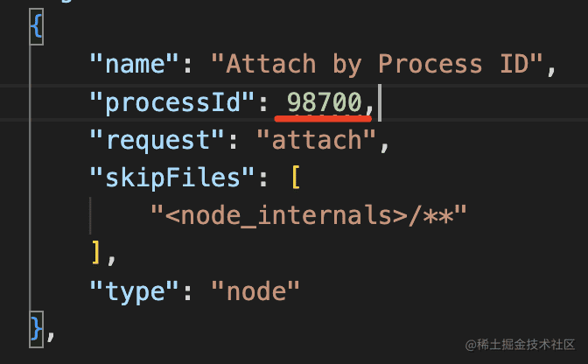The height and width of the screenshot is (364, 588).
Task: Click the "request" key
Action: pos(157,141)
